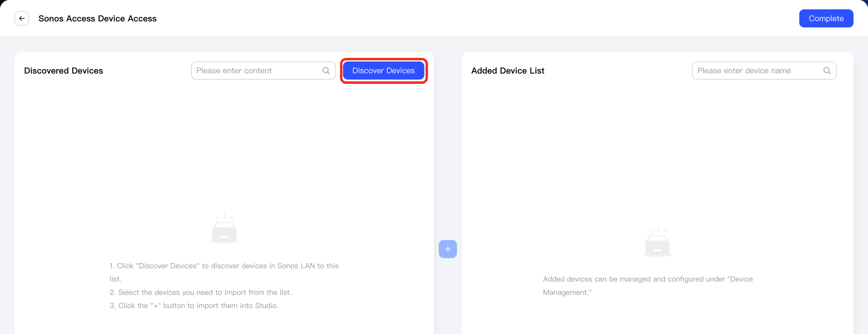Focus the discovered devices search field
The image size is (868, 334).
[263, 71]
